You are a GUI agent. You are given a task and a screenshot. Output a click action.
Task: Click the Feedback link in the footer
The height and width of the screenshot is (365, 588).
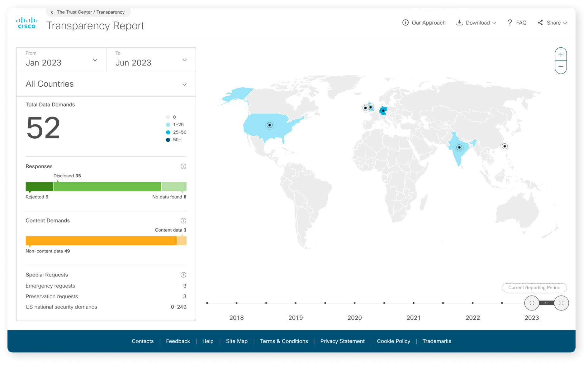pos(178,341)
